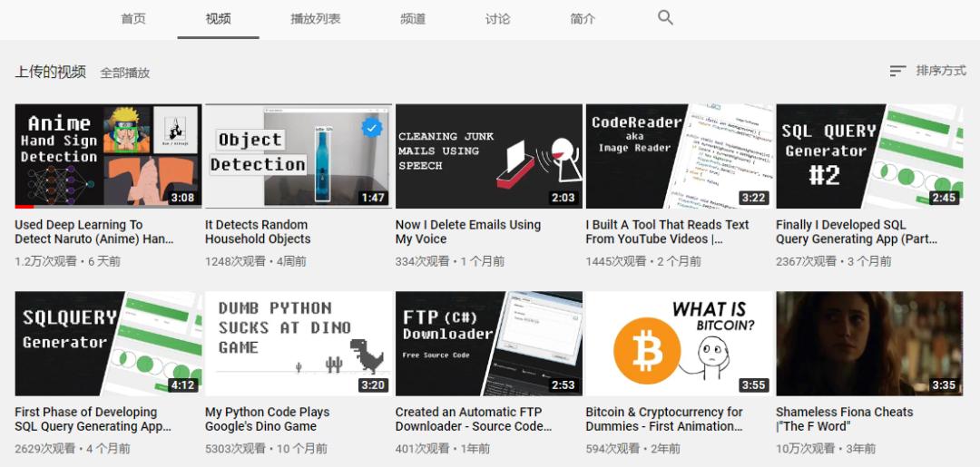Open the 简介 tab
Screen dimensions: 980x467
point(583,19)
